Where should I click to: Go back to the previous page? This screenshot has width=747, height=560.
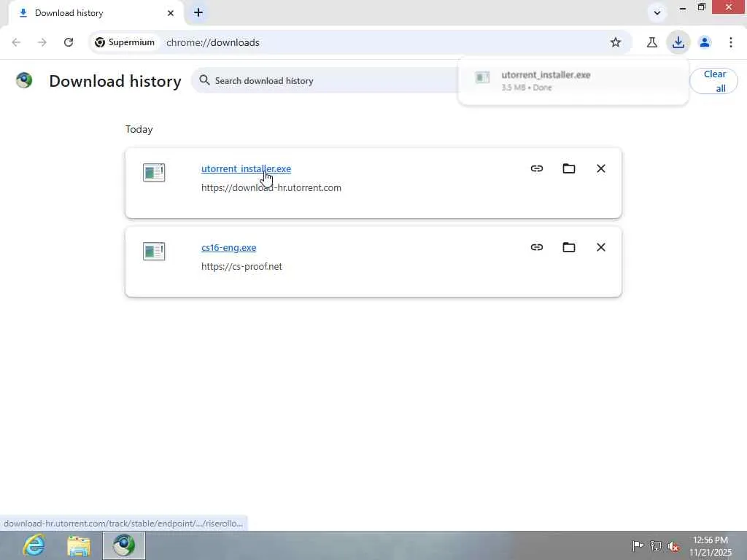click(x=16, y=42)
